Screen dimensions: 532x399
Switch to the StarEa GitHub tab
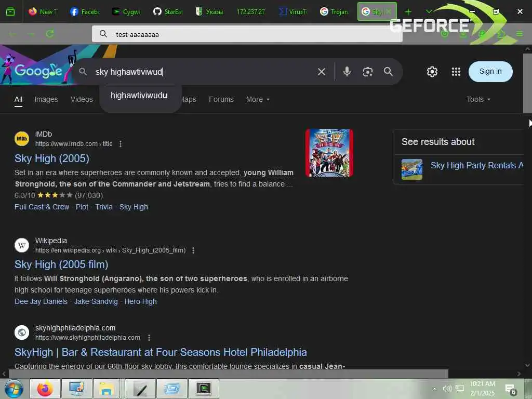point(168,12)
